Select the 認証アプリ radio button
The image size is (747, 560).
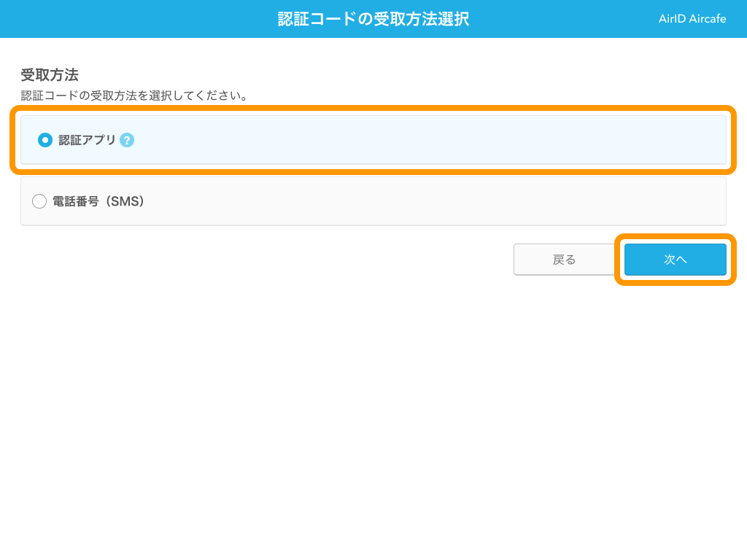pos(44,140)
